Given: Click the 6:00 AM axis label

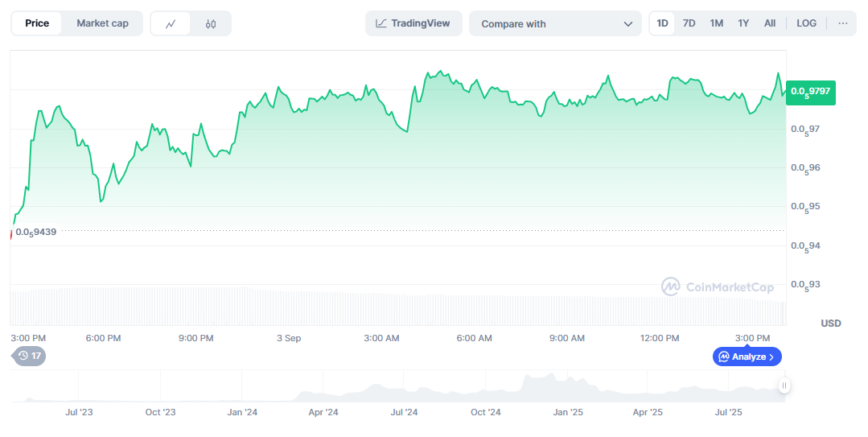Looking at the screenshot, I should click(474, 338).
